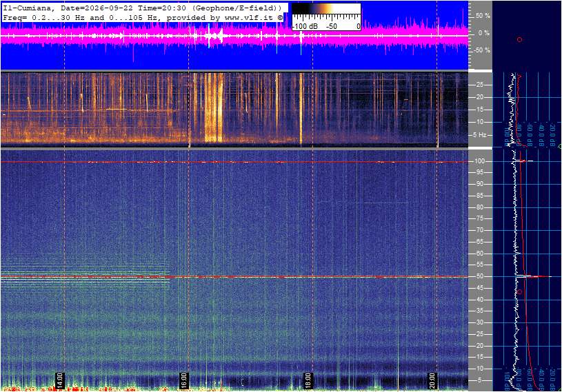Click the 70 Hz label on E-field axis

479,230
